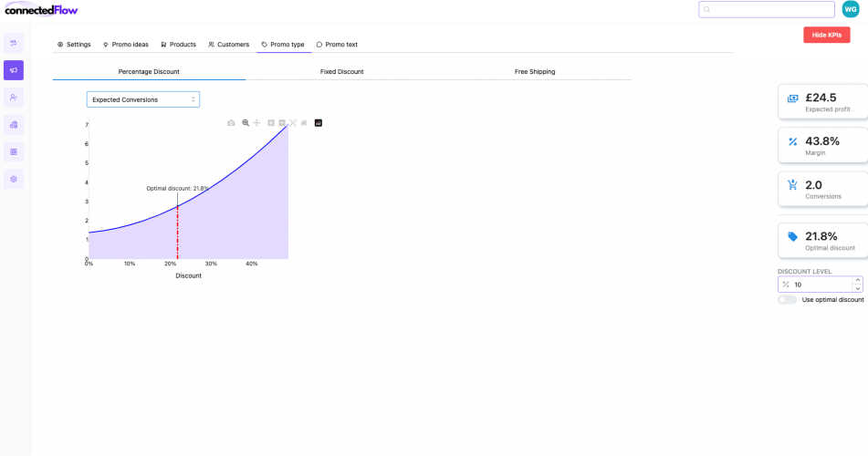Click the 'Optimal discount: 21.8%' chart annotation
The image size is (868, 456).
coord(178,188)
